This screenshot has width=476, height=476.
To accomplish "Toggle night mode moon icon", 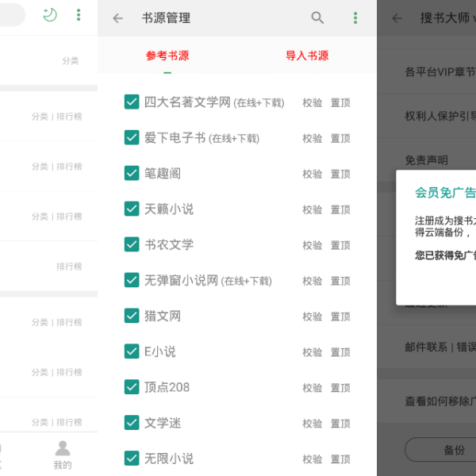I will (50, 15).
